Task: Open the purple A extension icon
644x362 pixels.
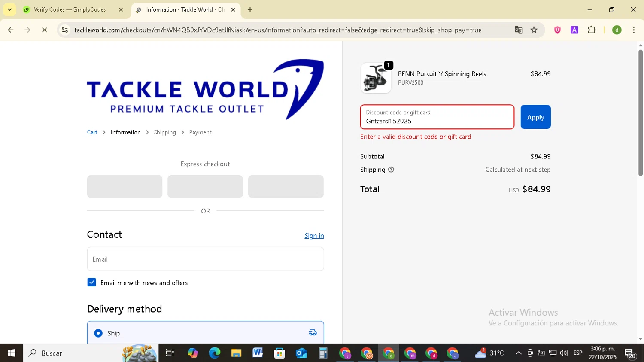Action: coord(574,30)
